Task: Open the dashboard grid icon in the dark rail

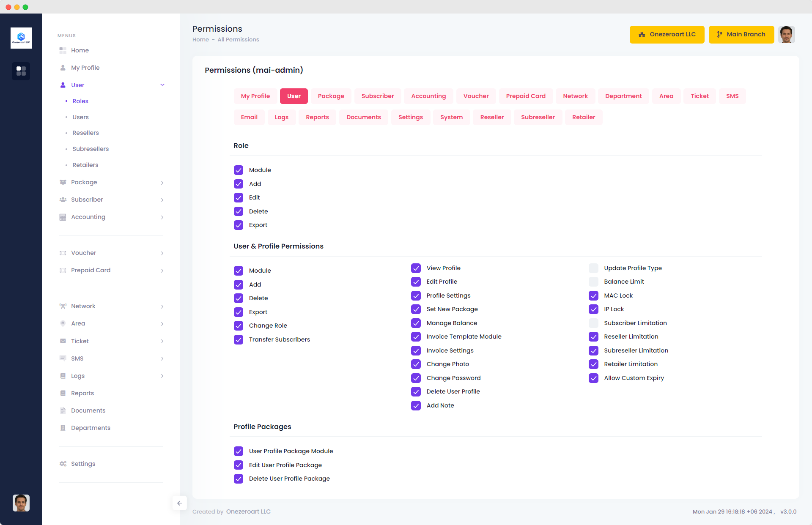Action: click(x=21, y=71)
